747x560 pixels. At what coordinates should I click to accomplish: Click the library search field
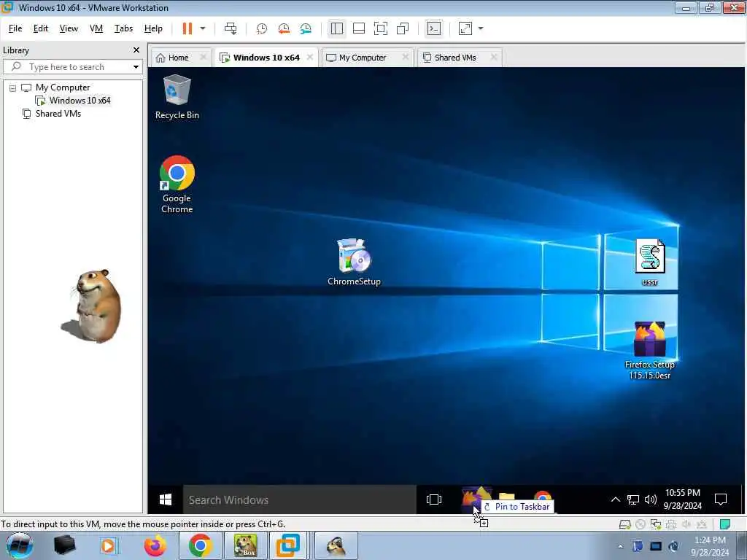[71, 67]
